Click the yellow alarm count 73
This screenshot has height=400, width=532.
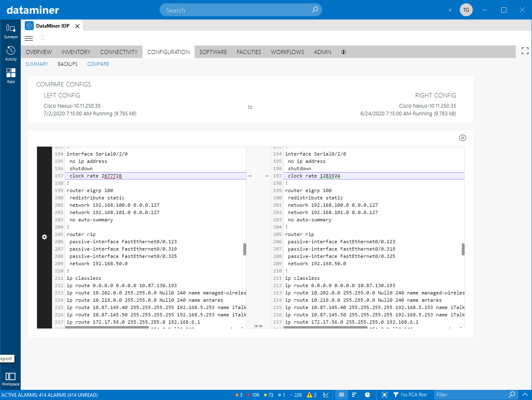(x=268, y=395)
